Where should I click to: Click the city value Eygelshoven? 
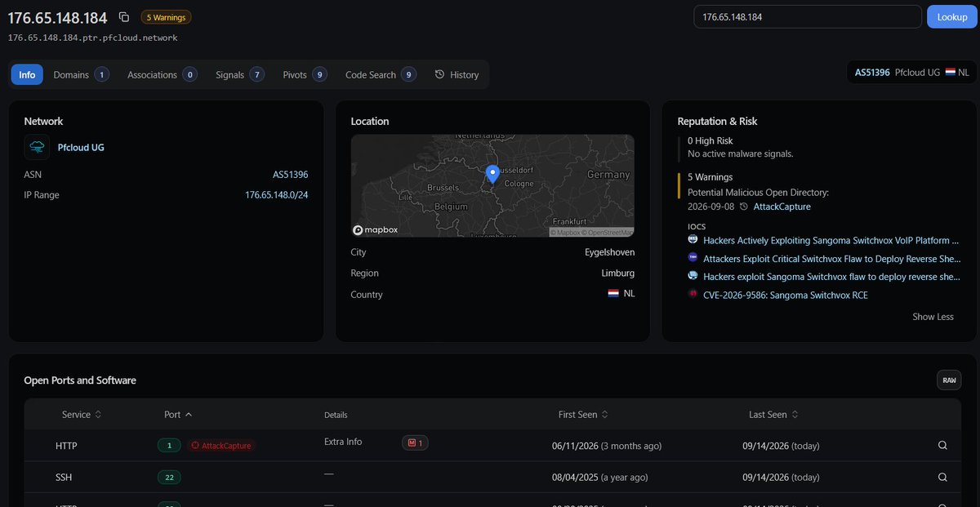(x=609, y=252)
